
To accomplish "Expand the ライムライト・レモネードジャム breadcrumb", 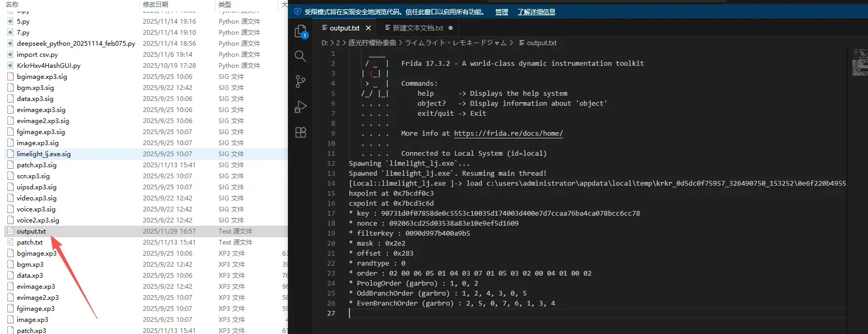I will click(456, 43).
